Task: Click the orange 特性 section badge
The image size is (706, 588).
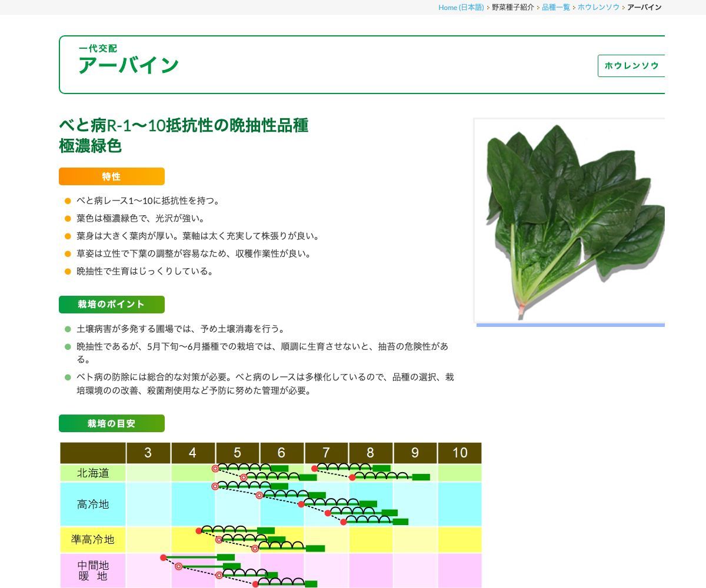Action: pos(111,176)
